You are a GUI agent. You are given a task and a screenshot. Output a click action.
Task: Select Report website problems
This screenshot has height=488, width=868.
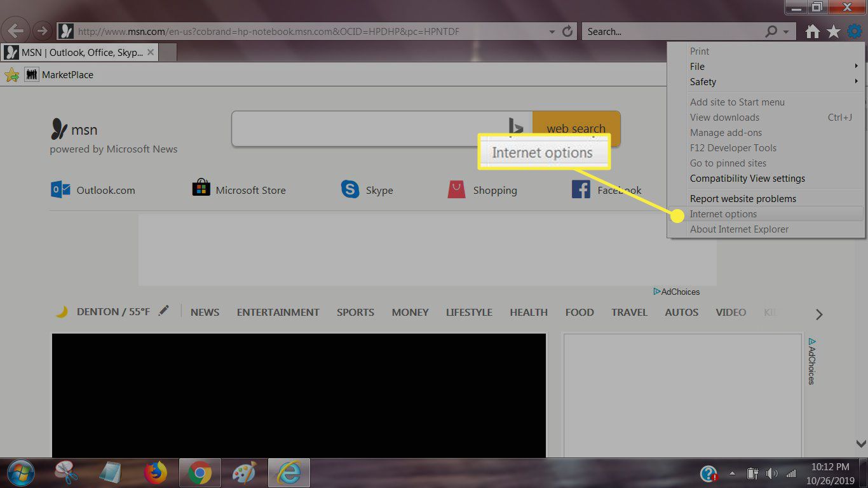point(766,198)
